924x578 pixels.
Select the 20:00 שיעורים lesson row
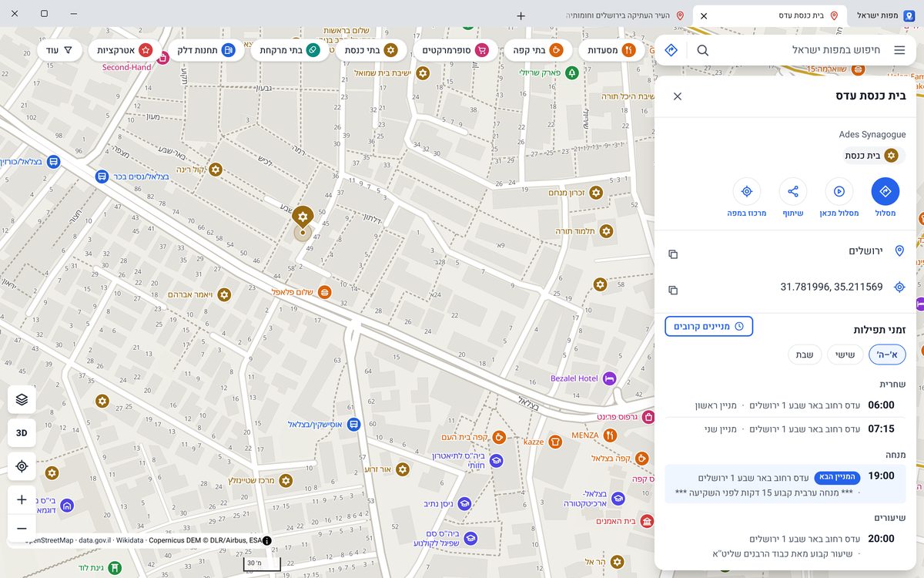[785, 546]
